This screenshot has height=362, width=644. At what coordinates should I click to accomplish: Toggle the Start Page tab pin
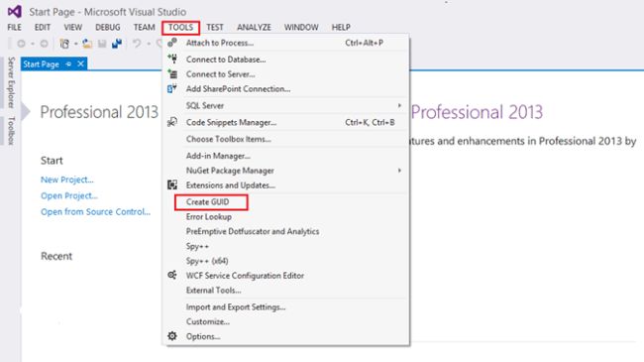[68, 64]
